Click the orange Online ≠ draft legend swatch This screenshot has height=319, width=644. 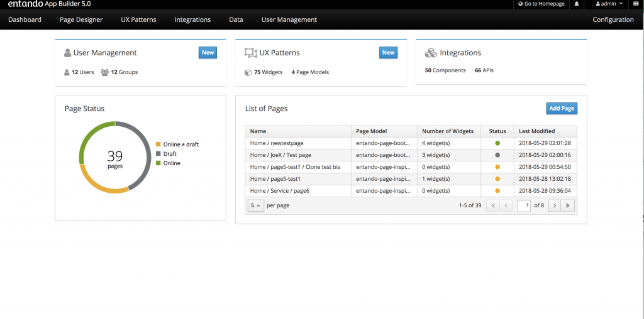pyautogui.click(x=158, y=144)
